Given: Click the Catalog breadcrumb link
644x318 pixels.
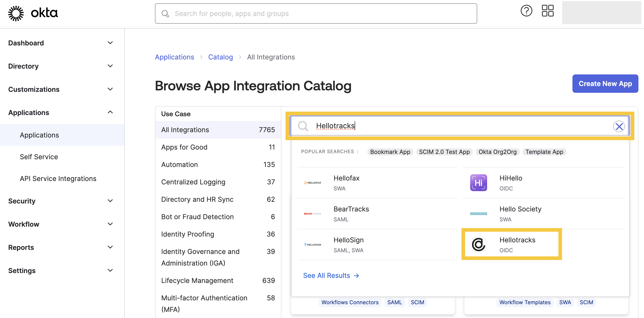Looking at the screenshot, I should click(x=220, y=57).
